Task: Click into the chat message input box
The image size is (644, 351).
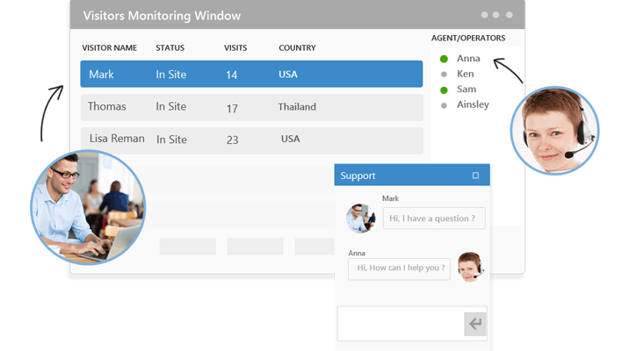Action: 401,323
